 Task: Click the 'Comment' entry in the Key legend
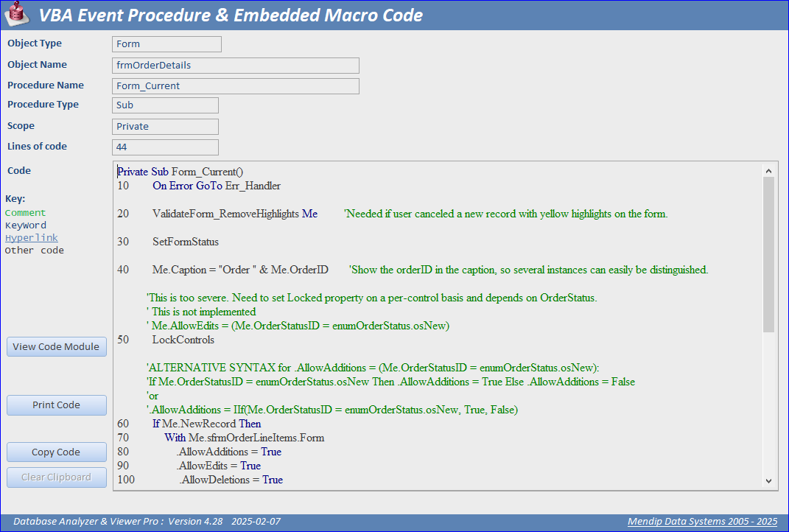(x=25, y=213)
